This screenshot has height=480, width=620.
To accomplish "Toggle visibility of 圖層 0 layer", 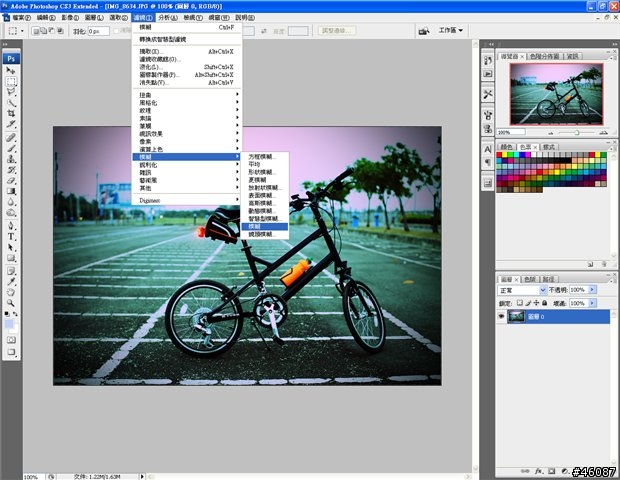I will 501,316.
